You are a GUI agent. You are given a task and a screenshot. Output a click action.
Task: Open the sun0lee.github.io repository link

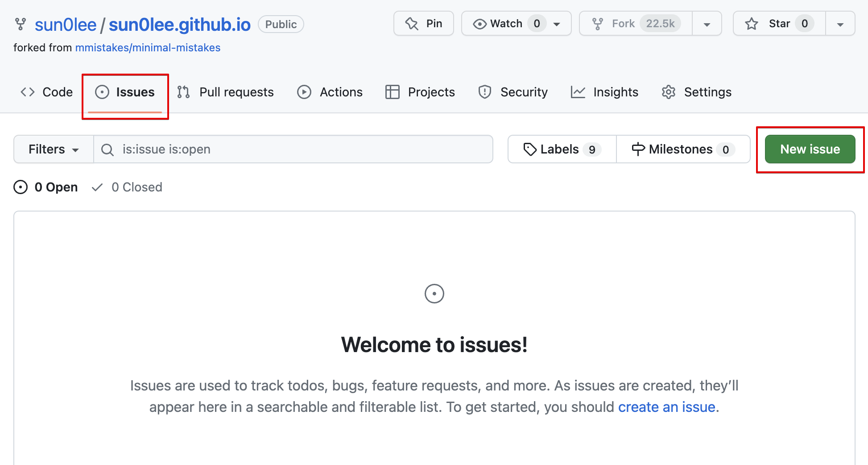tap(180, 25)
